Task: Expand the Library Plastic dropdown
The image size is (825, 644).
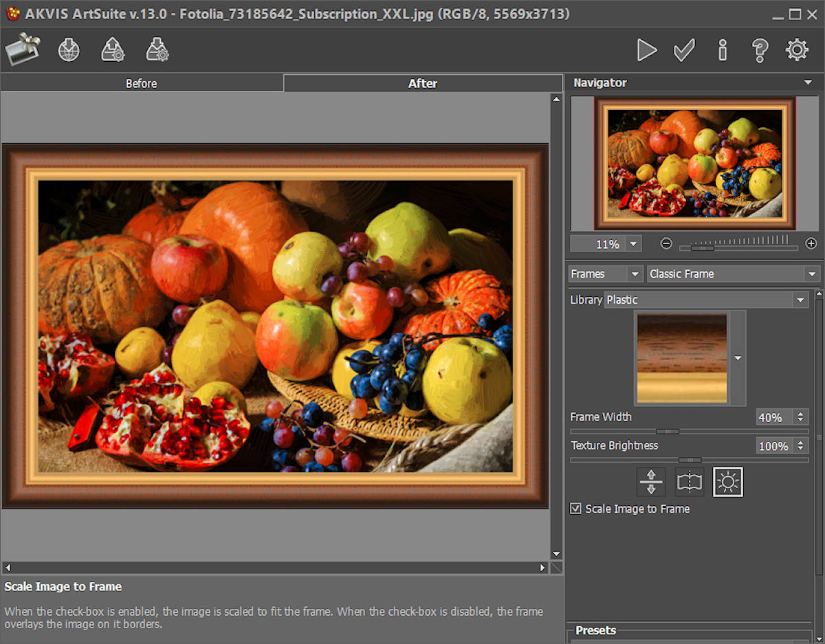Action: (x=705, y=300)
